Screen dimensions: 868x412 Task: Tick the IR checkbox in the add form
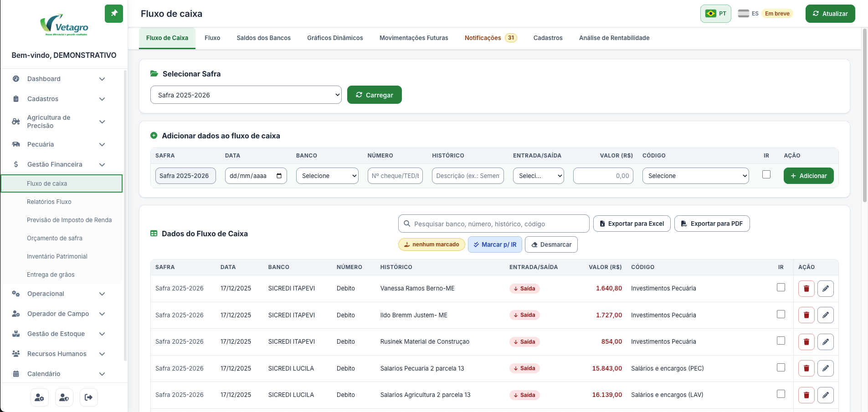click(x=766, y=174)
